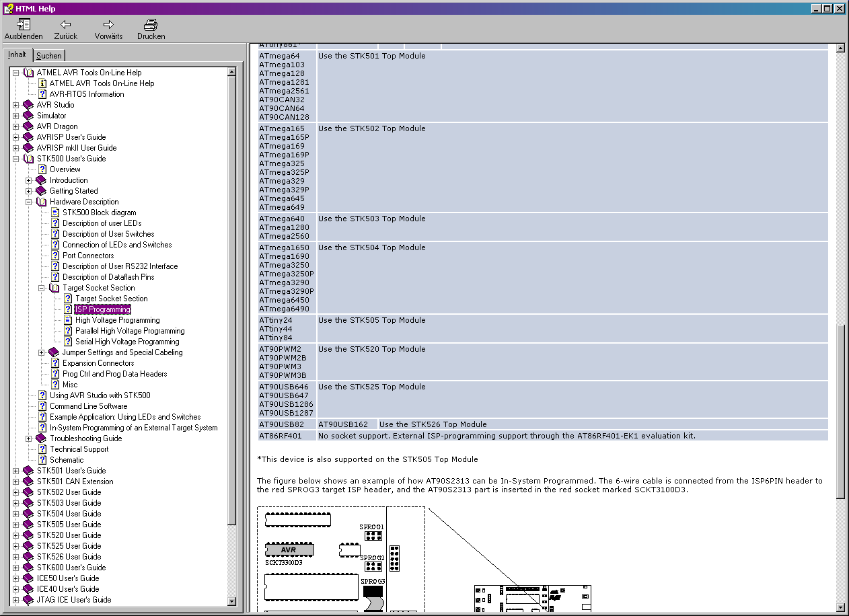Expand the STK501 User's Guide node
Viewport: 849px width, 616px height.
(x=16, y=471)
